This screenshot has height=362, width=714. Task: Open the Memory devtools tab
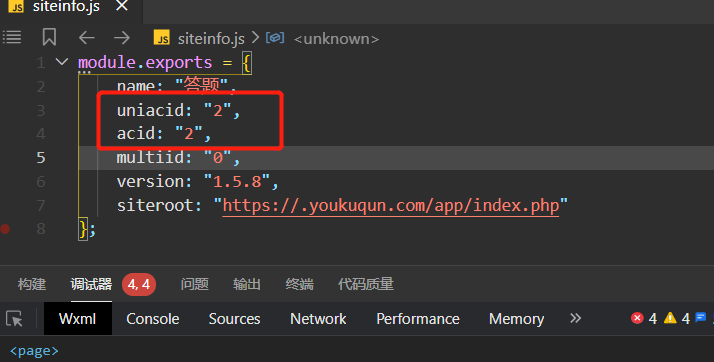coord(516,319)
